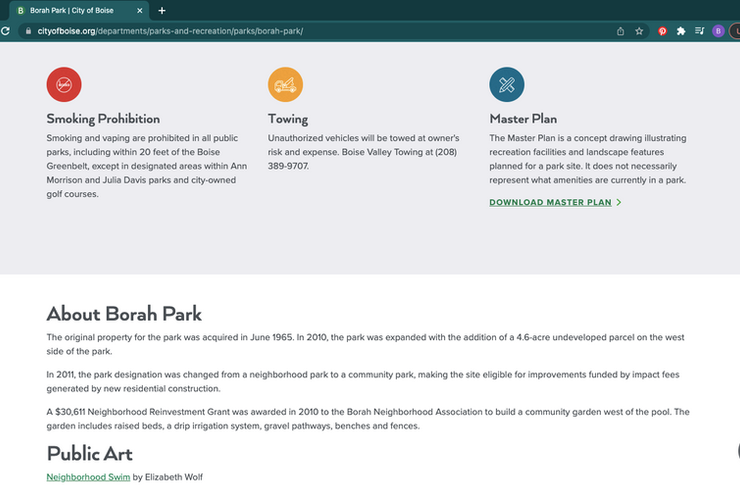Click the arrow beside Download Master Plan
740x500 pixels.
(619, 202)
